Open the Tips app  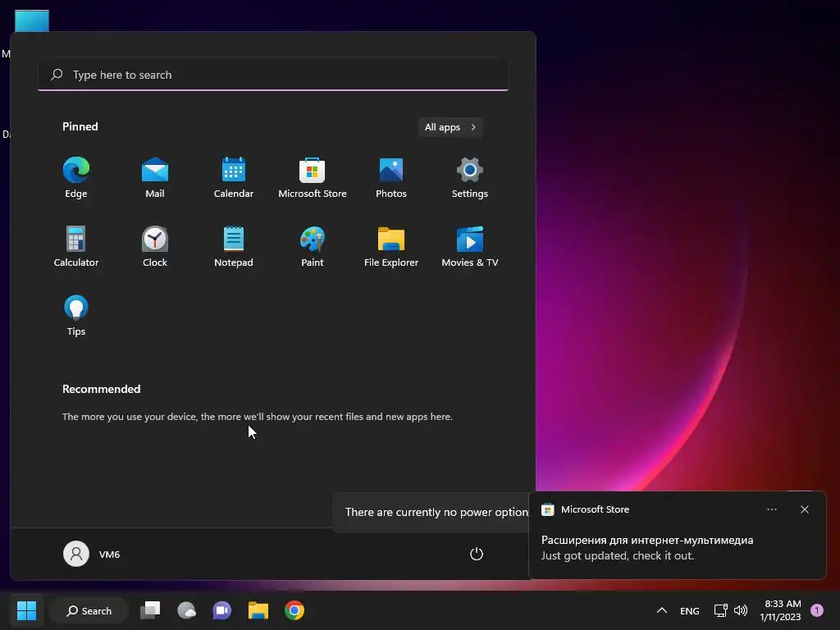(x=76, y=316)
